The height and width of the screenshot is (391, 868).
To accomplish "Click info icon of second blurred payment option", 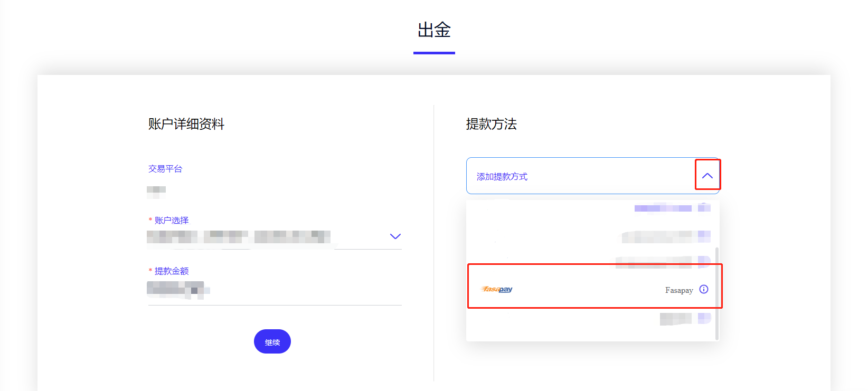I will click(704, 236).
